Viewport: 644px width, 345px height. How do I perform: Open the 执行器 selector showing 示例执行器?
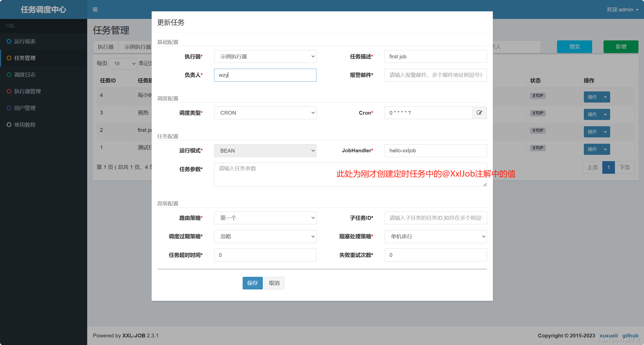pyautogui.click(x=265, y=56)
